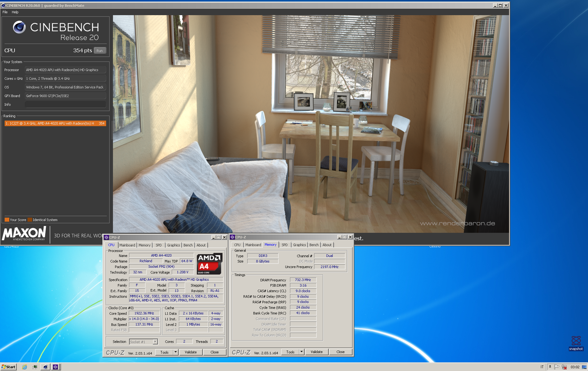Image resolution: width=588 pixels, height=371 pixels.
Task: Click the empty Info field
Action: pyautogui.click(x=65, y=104)
